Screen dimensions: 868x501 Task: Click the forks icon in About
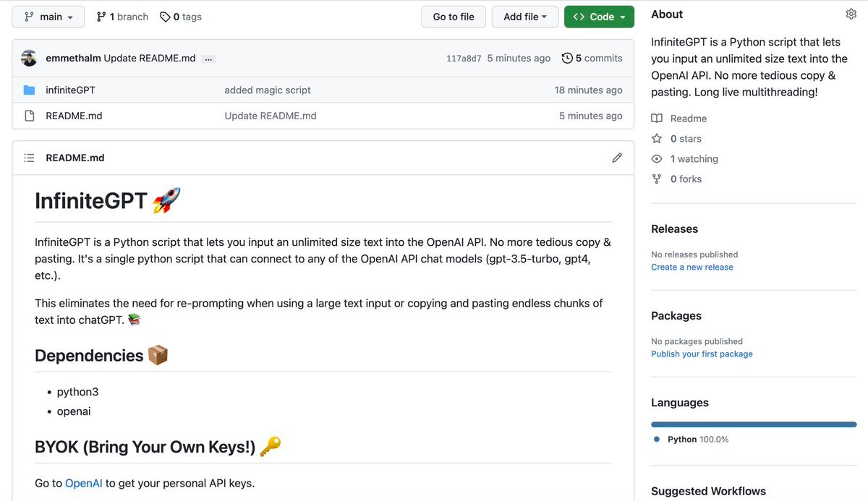coord(657,179)
